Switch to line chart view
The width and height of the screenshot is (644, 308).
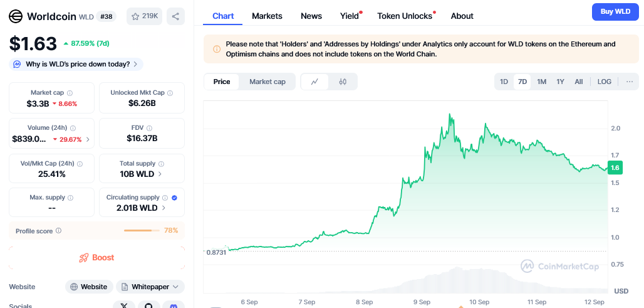(x=314, y=82)
